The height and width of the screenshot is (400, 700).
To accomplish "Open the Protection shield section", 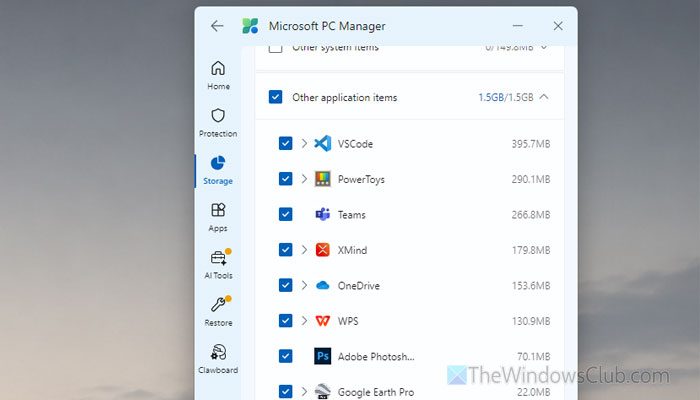I will tap(218, 122).
